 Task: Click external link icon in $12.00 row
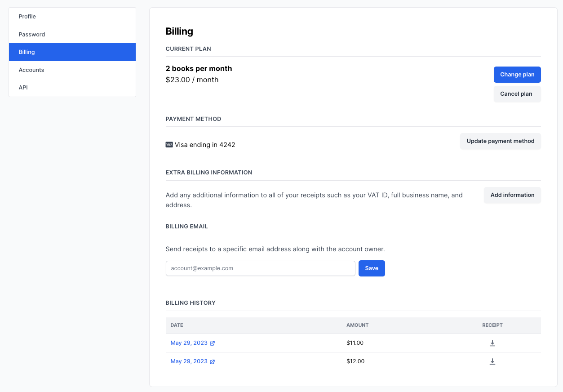[213, 361]
